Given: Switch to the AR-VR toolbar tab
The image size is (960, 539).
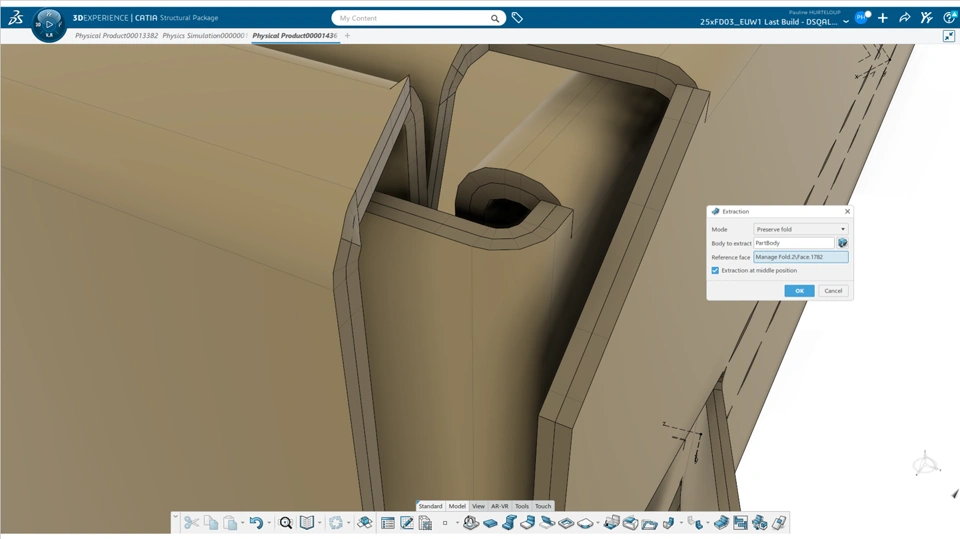Looking at the screenshot, I should tap(500, 506).
